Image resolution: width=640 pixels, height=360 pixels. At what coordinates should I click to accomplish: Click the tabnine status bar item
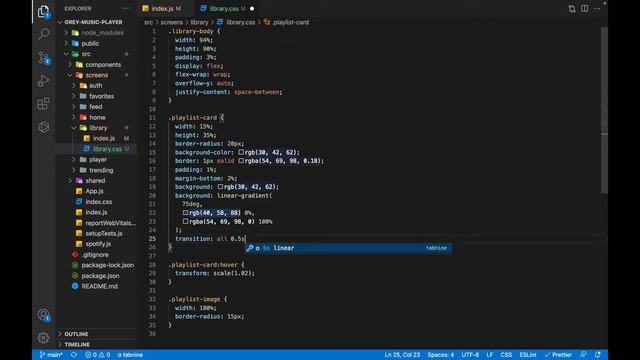130,355
